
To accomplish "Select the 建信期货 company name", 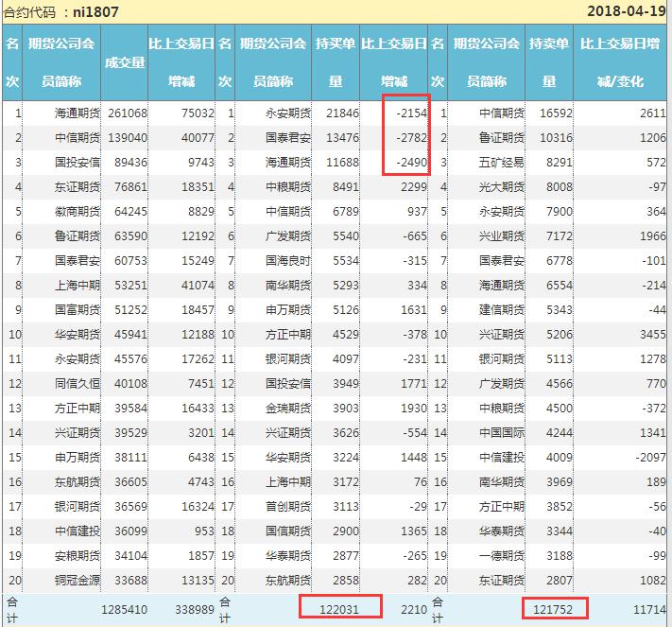I will point(502,309).
